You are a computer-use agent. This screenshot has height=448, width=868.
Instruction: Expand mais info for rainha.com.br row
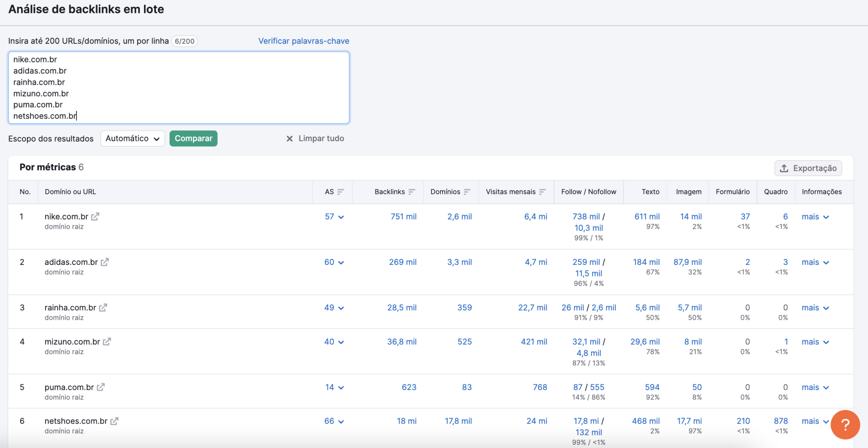pyautogui.click(x=815, y=308)
